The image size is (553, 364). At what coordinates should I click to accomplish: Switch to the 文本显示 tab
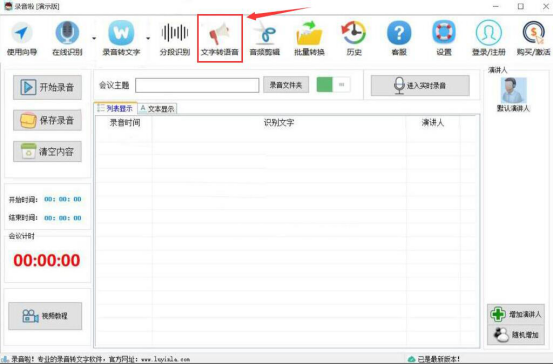[157, 109]
